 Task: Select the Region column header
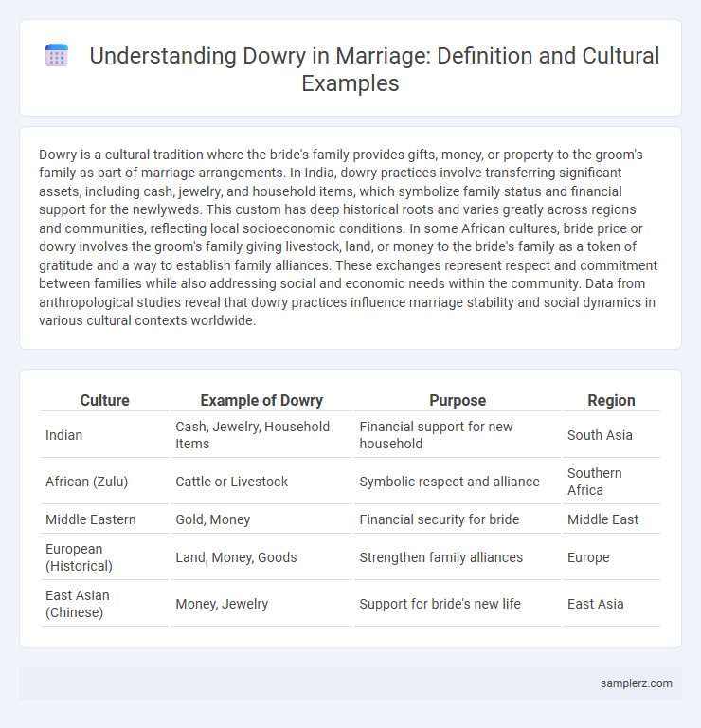(x=611, y=400)
